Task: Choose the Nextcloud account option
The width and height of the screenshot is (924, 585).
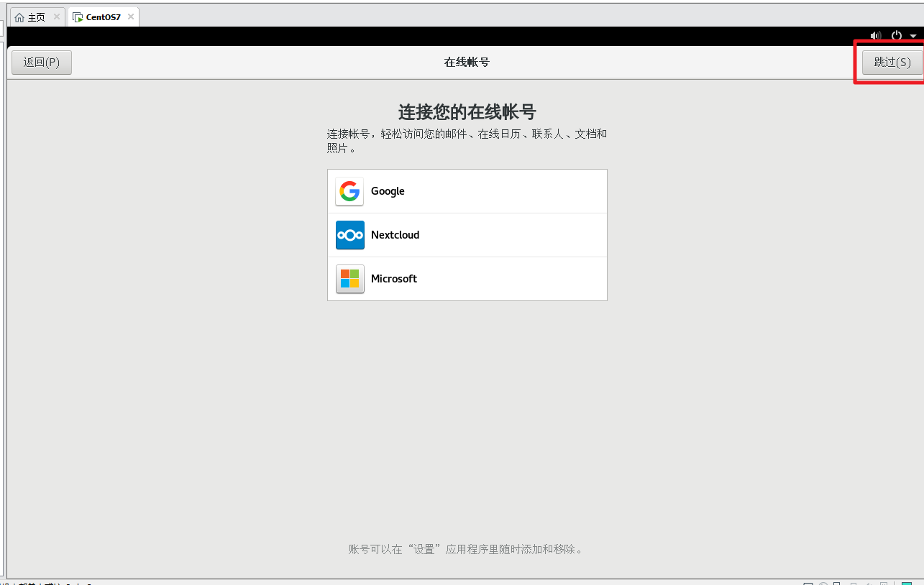Action: pyautogui.click(x=467, y=235)
